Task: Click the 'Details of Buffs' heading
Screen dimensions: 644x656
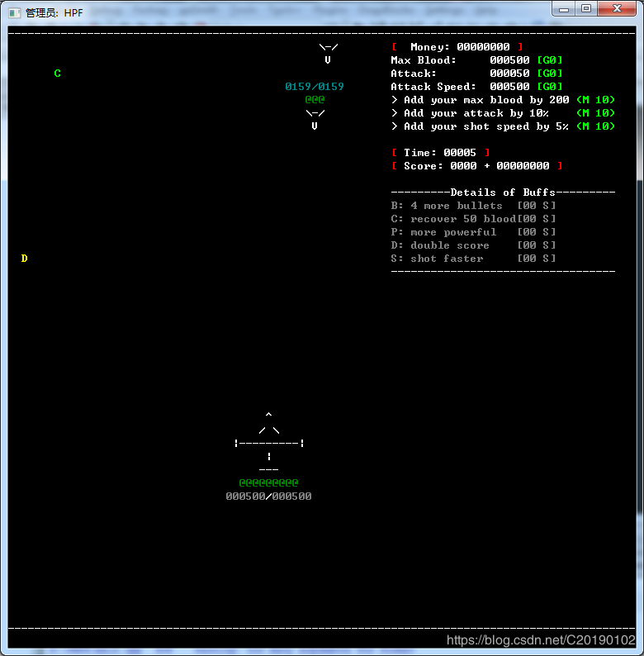Action: (503, 193)
